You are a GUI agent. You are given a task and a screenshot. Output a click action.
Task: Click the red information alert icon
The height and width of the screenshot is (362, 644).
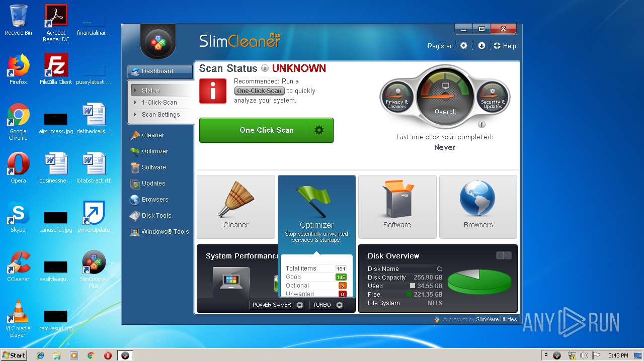[x=213, y=91]
